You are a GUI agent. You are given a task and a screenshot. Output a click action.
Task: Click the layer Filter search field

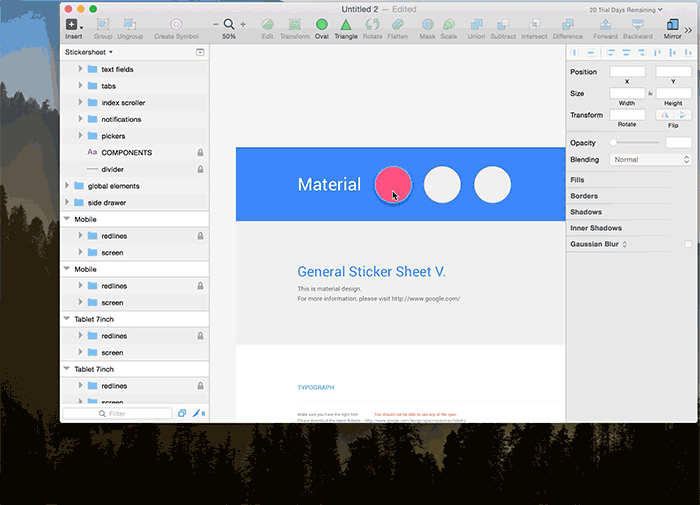click(118, 413)
